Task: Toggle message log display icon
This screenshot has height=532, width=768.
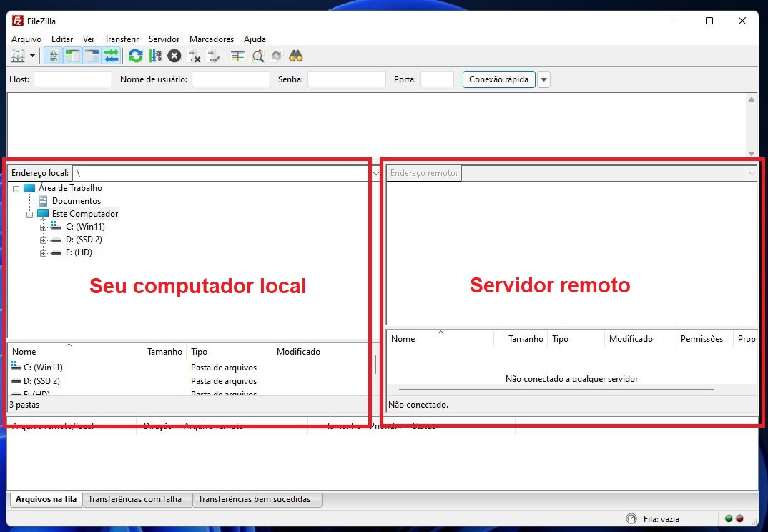Action: tap(54, 56)
